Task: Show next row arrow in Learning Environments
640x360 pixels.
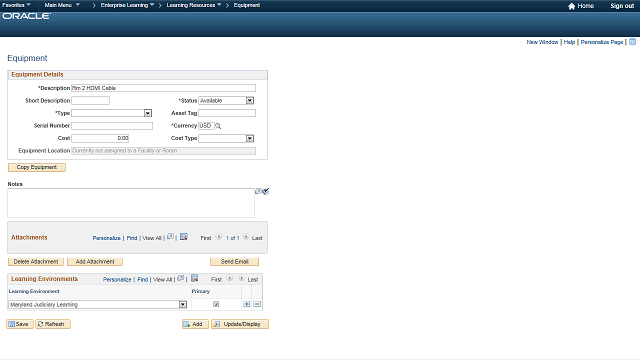Action: point(242,278)
